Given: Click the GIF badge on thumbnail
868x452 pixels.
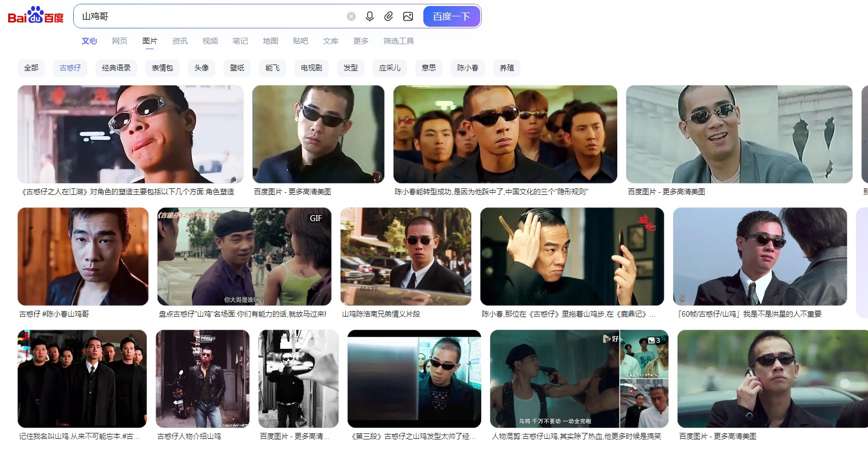Looking at the screenshot, I should tap(316, 218).
